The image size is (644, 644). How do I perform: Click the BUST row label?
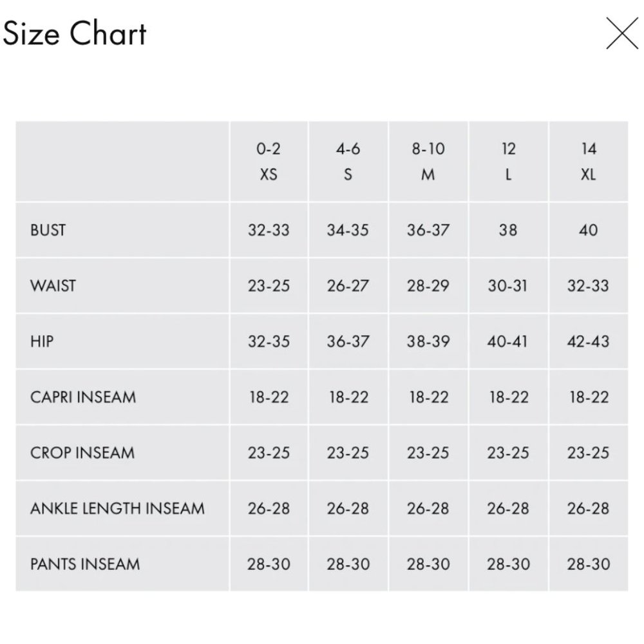point(48,230)
